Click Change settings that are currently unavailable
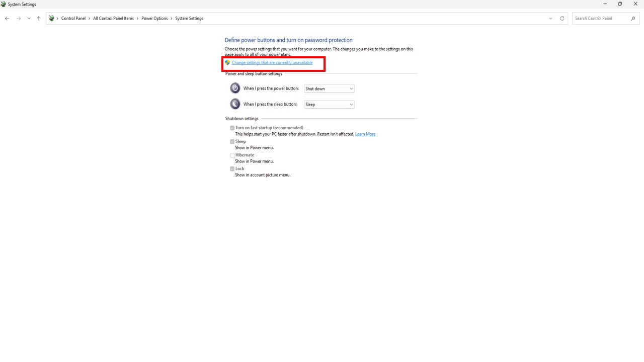Screen dimensions: 644x362 pos(272,63)
